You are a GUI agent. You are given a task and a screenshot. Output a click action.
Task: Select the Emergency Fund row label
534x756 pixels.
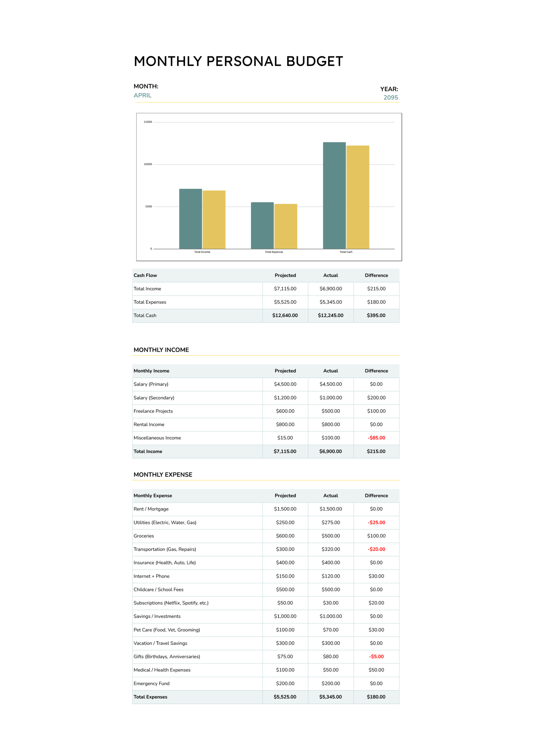tap(151, 684)
